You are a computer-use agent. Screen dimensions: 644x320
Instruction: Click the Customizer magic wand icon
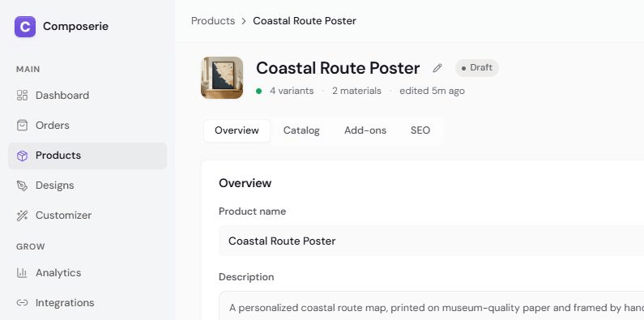[22, 215]
